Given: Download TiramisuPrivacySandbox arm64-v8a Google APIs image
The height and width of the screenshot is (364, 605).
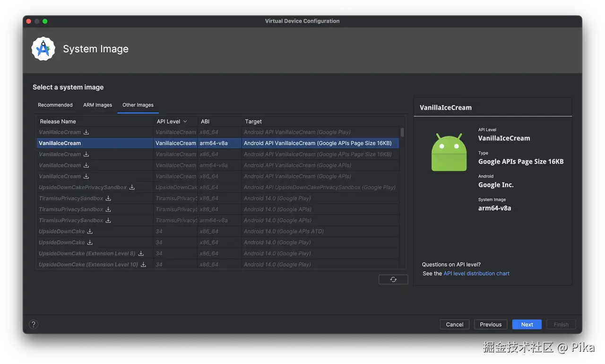Looking at the screenshot, I should point(108,220).
